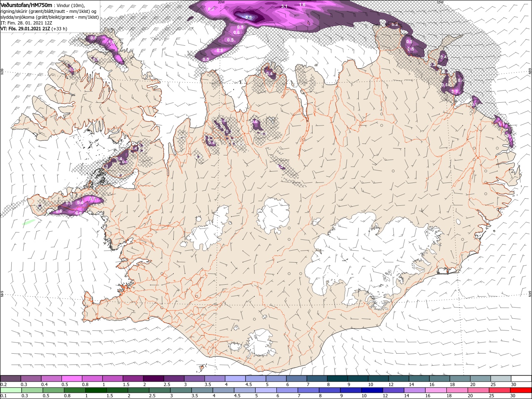Click the red-pink 25 mm rain legend swatch

click(500, 390)
